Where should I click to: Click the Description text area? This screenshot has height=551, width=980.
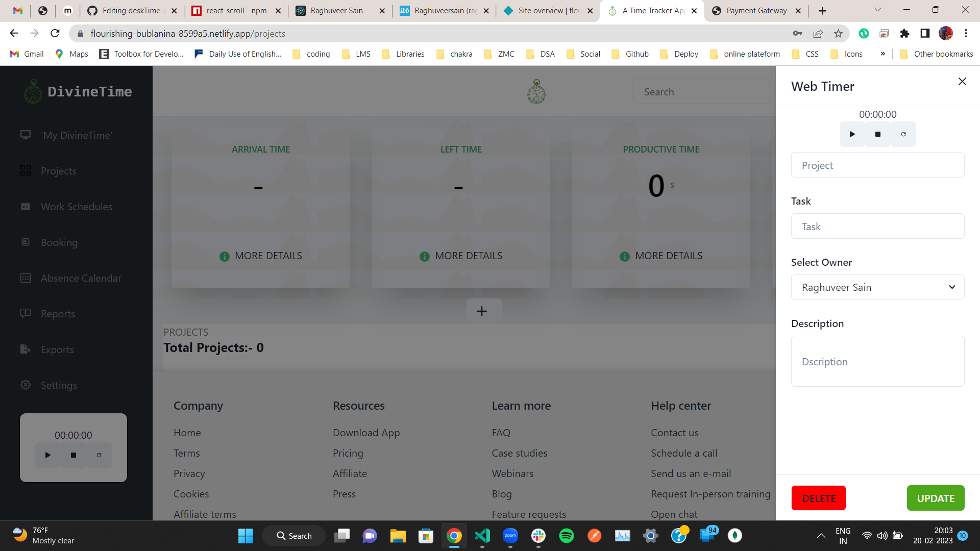tap(877, 361)
